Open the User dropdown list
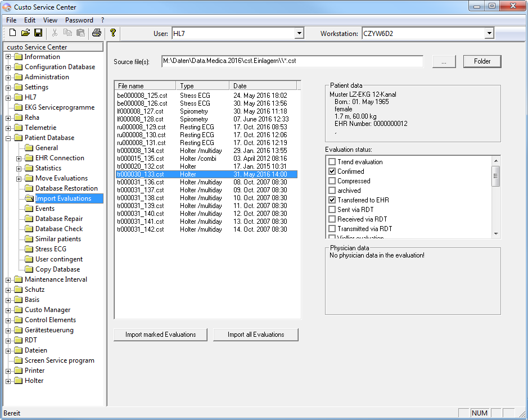Screen dimensions: 528x420 299,33
